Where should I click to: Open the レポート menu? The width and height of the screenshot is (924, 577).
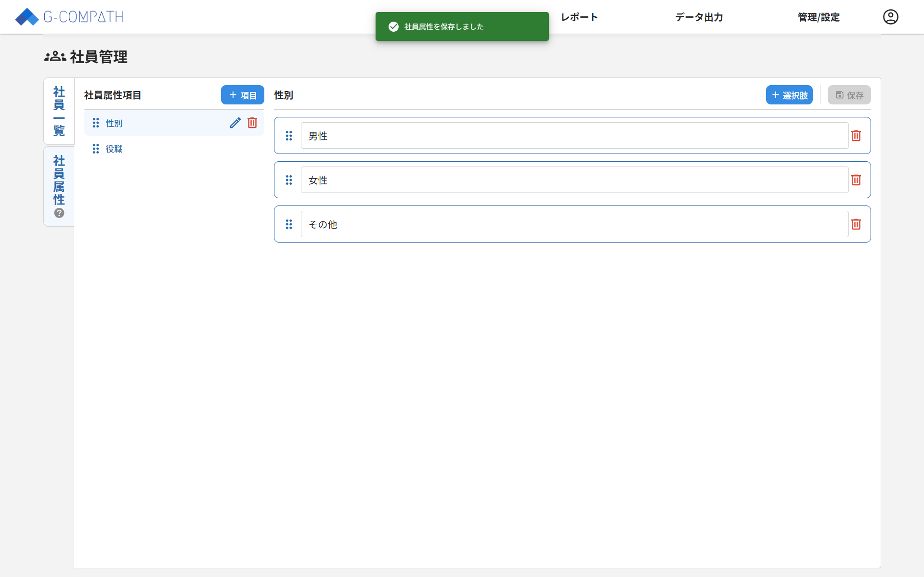coord(579,17)
